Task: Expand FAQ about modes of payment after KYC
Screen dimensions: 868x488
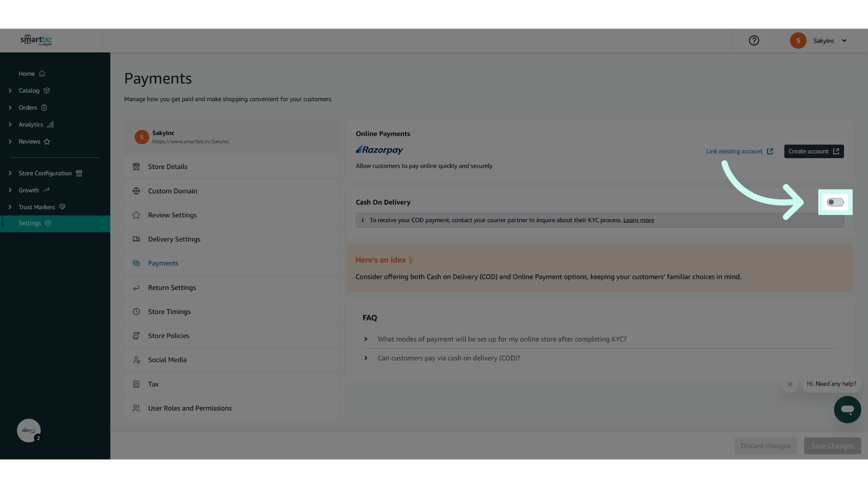Action: 502,339
